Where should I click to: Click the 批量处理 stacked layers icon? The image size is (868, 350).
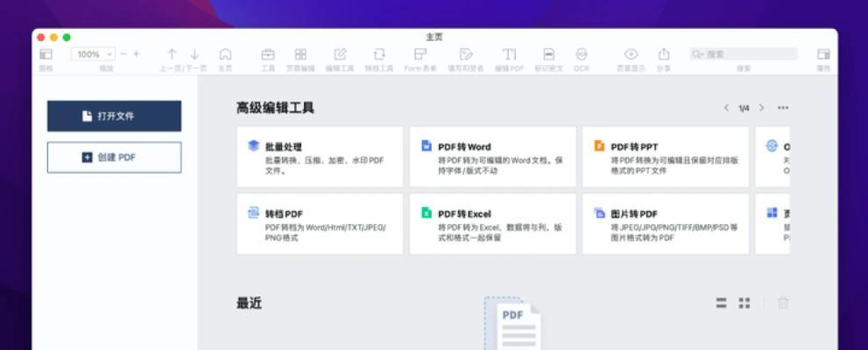(x=253, y=146)
